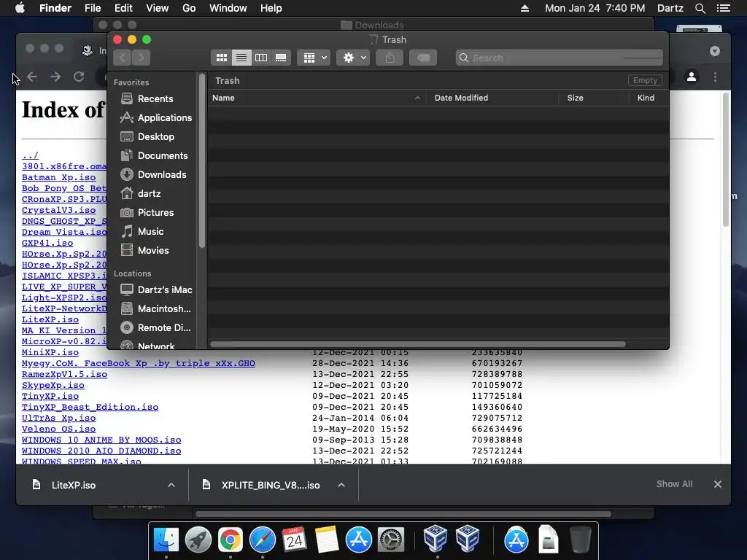Select Macintosh HD under Locations
The width and height of the screenshot is (747, 560).
click(x=155, y=308)
